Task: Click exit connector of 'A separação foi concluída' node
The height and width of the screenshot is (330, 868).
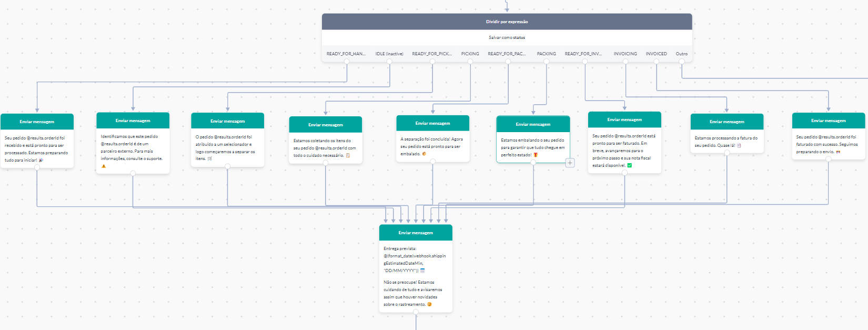Action: coord(432,162)
